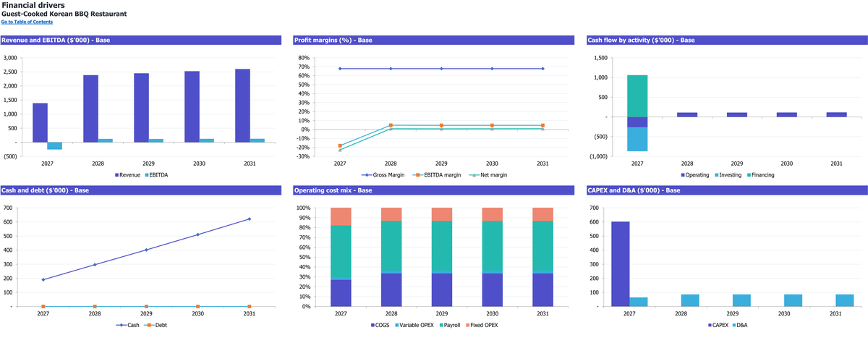Click the 2027 Investing cash flow segment
The height and width of the screenshot is (364, 868).
[x=637, y=139]
